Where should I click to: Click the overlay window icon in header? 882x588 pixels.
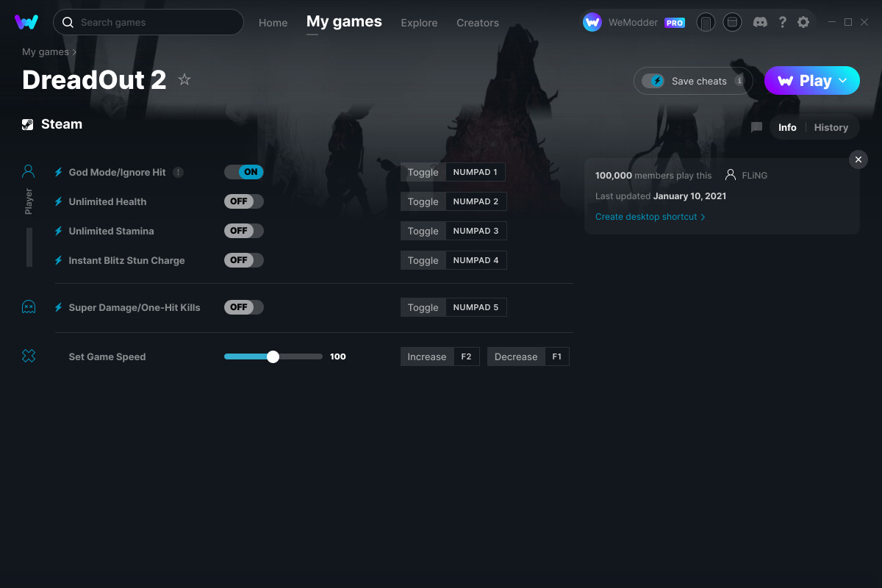(x=732, y=22)
